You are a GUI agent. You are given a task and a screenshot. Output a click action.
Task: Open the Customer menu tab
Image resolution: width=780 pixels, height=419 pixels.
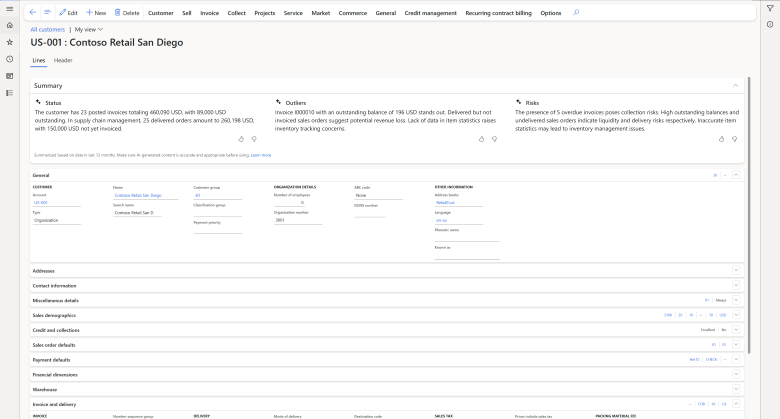coord(161,13)
